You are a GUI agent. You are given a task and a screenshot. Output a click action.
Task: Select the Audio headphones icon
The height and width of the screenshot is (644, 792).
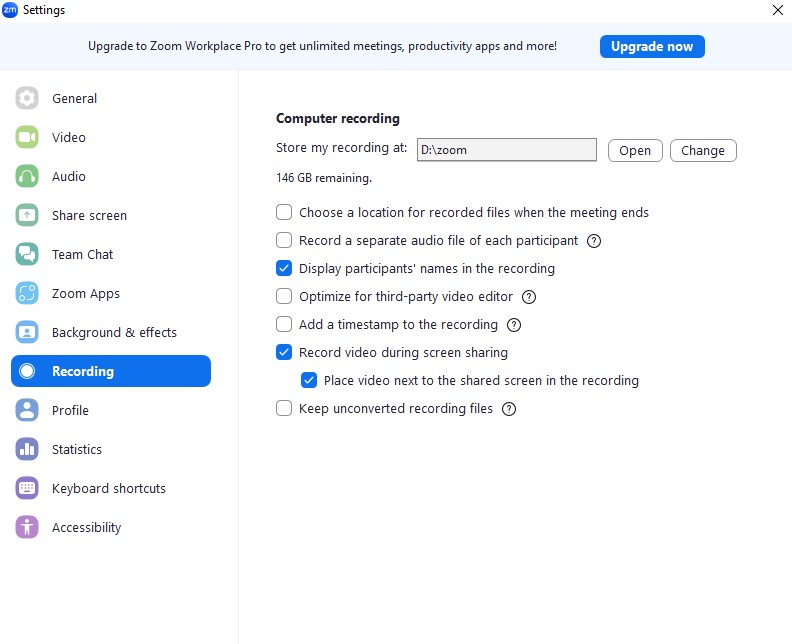(27, 176)
